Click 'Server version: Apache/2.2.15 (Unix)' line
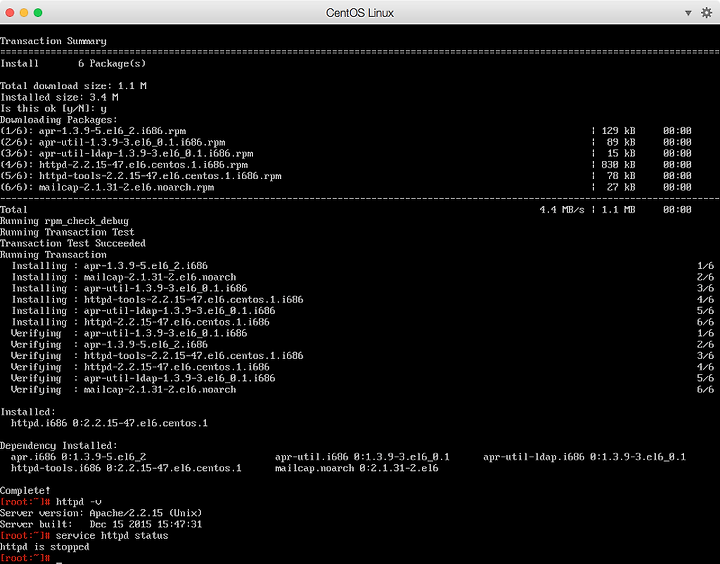720x564 pixels. [x=101, y=513]
